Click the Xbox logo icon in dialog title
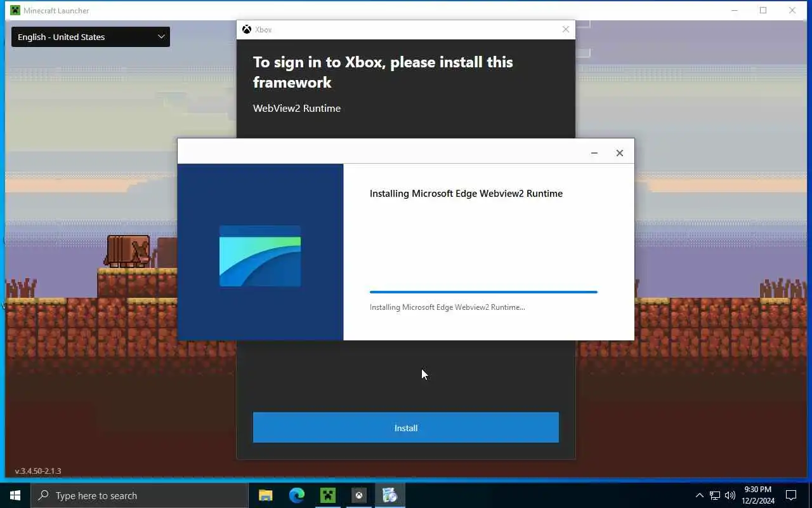Viewport: 812px width, 508px height. (247, 29)
